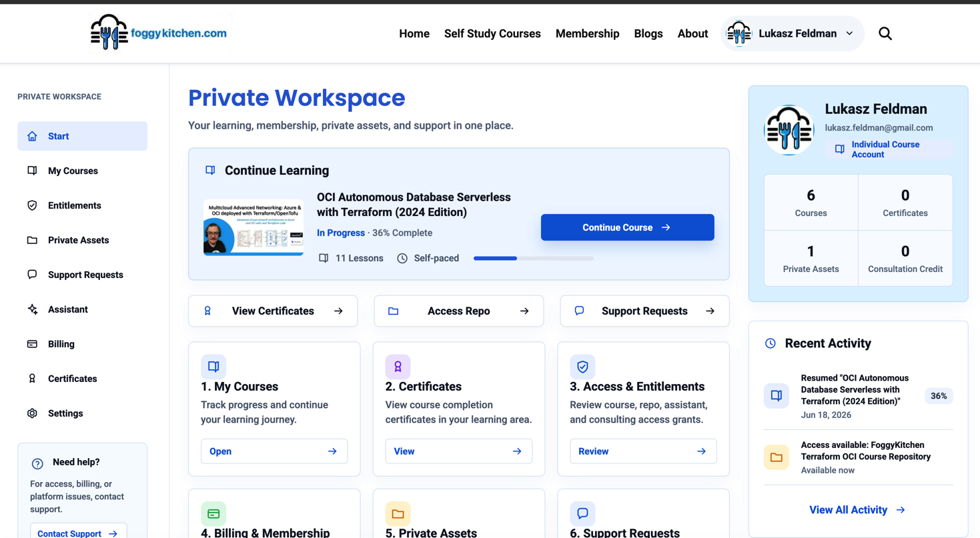980x538 pixels.
Task: Open Assistant from the sidebar
Action: tap(82, 309)
